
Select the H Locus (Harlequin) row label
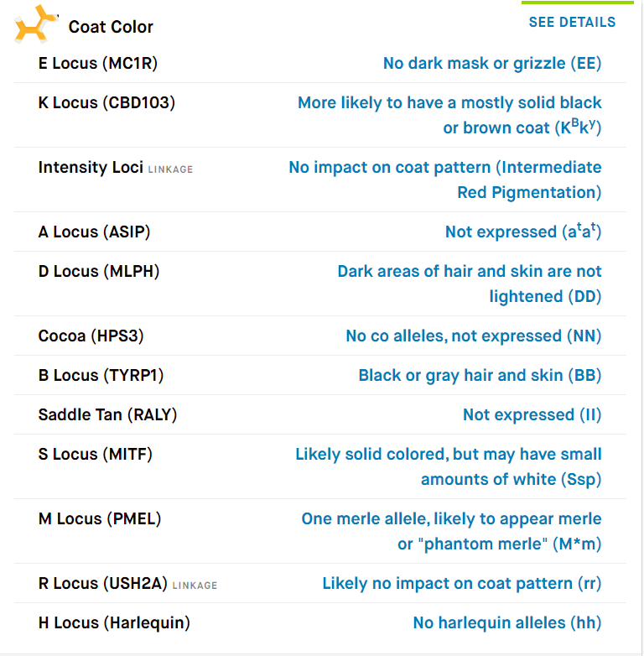click(114, 623)
